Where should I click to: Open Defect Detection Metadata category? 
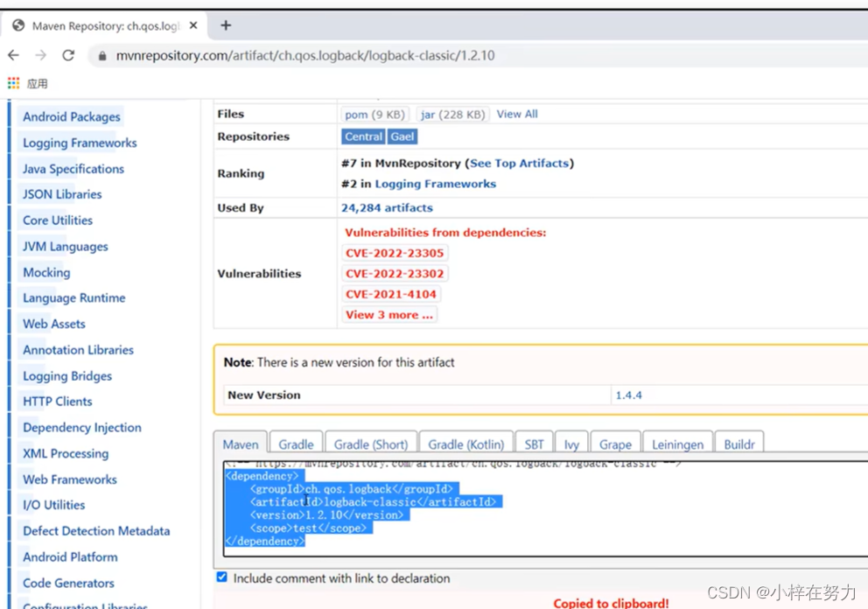pos(96,531)
